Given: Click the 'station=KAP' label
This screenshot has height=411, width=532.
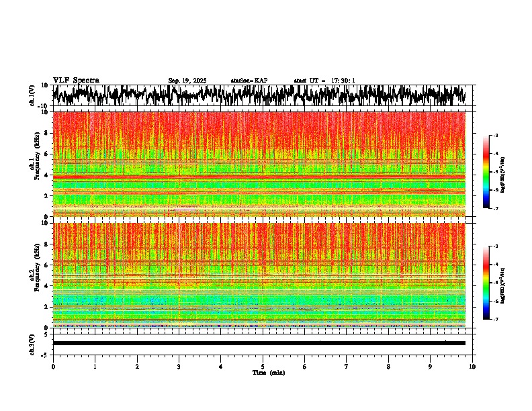Looking at the screenshot, I should 249,81.
